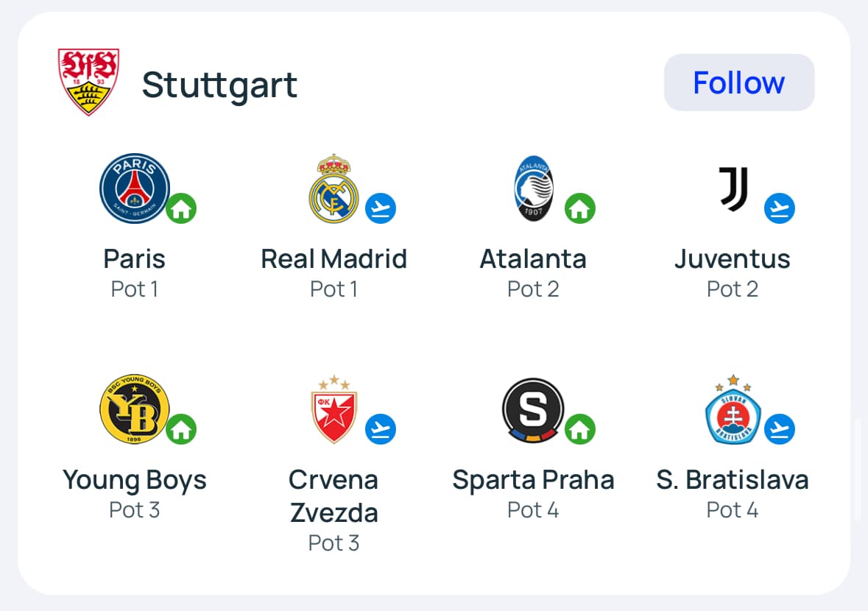Screen dimensions: 868x611
Task: Click the home icon beside Young Boys
Action: tap(181, 430)
